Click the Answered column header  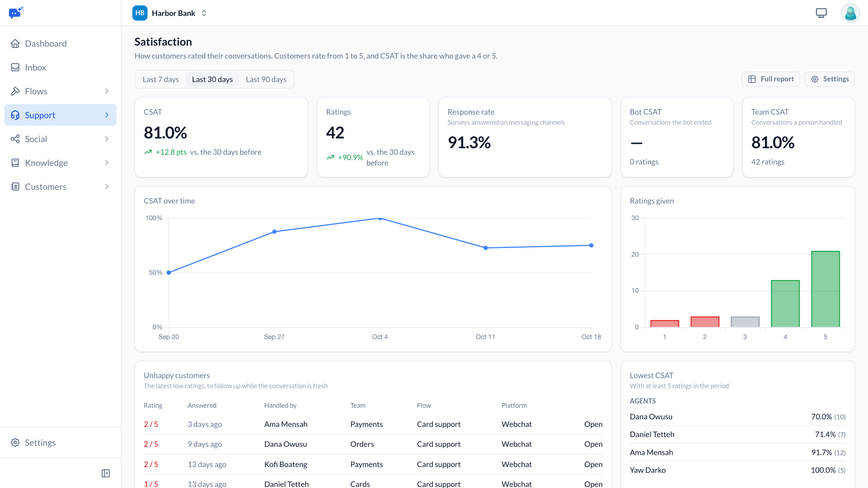[202, 406]
